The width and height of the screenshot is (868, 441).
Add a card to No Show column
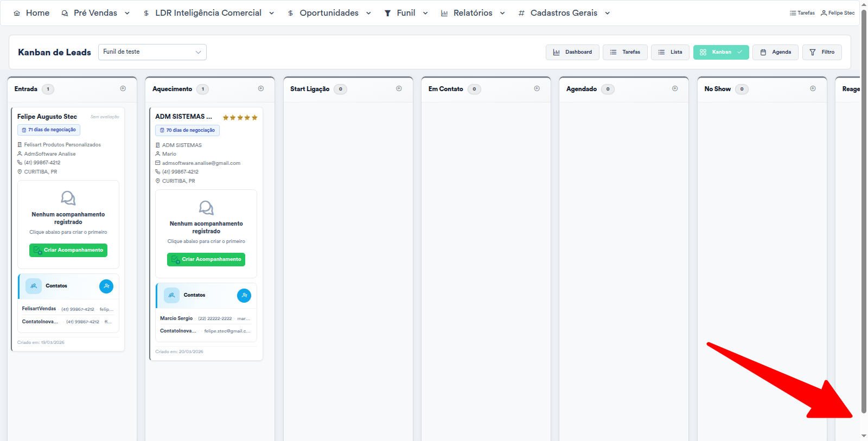tap(813, 88)
